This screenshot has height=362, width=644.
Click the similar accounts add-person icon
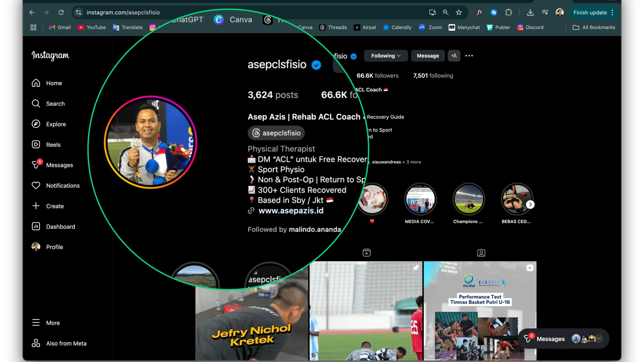click(454, 56)
